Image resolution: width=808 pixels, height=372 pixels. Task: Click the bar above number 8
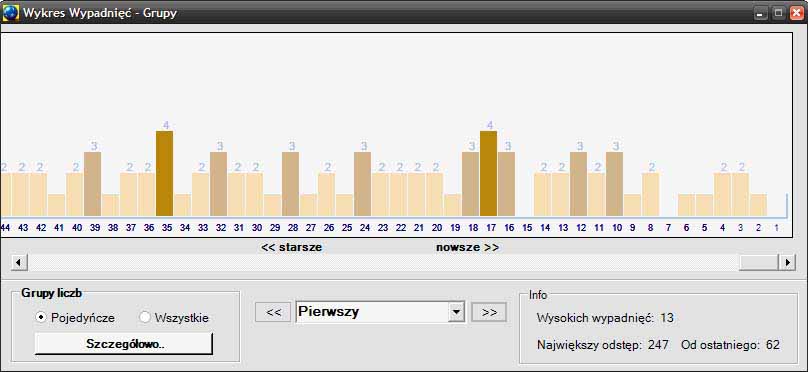(651, 195)
